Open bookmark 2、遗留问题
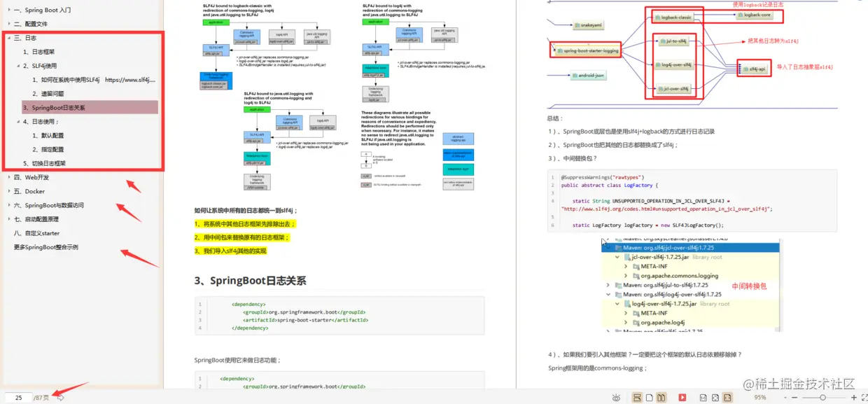Image resolution: width=868 pixels, height=404 pixels. pos(48,94)
